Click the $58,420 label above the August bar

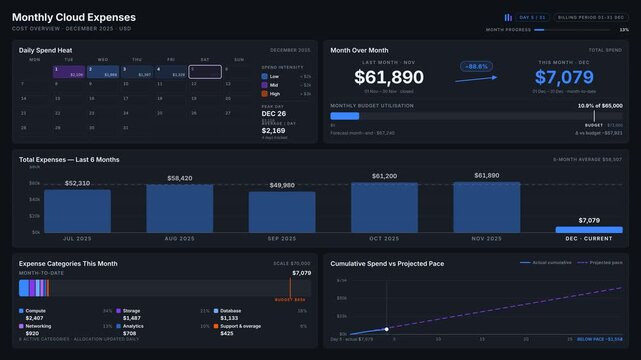click(180, 178)
